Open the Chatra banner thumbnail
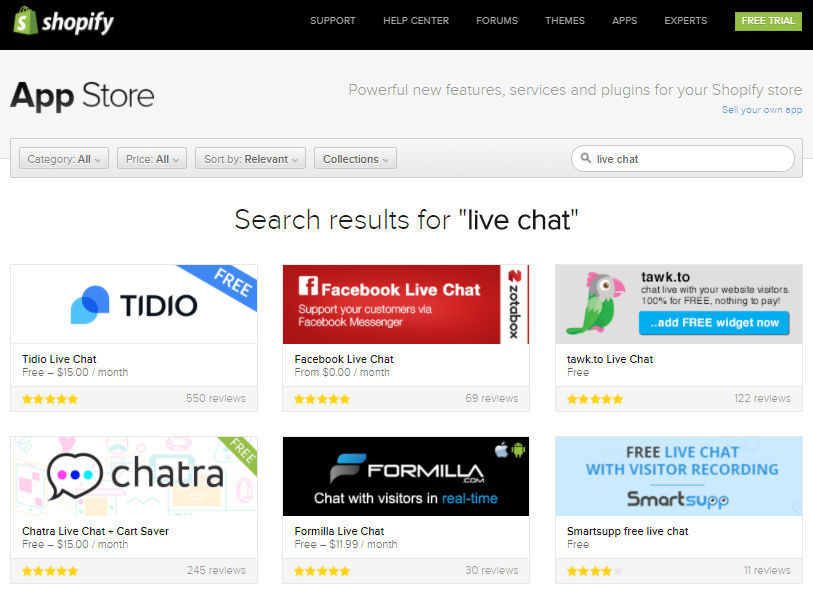 (x=134, y=476)
